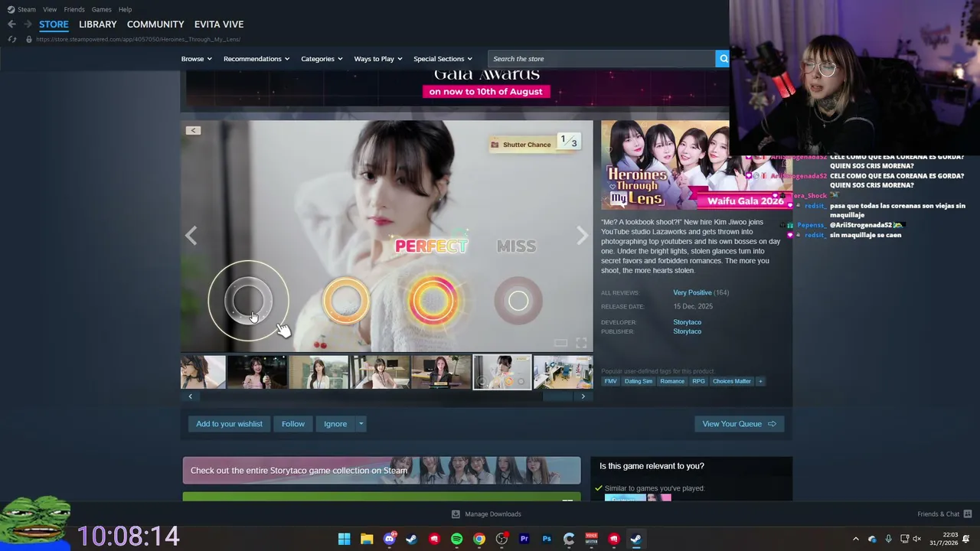980x551 pixels.
Task: Open the Friends menu
Action: 74,9
